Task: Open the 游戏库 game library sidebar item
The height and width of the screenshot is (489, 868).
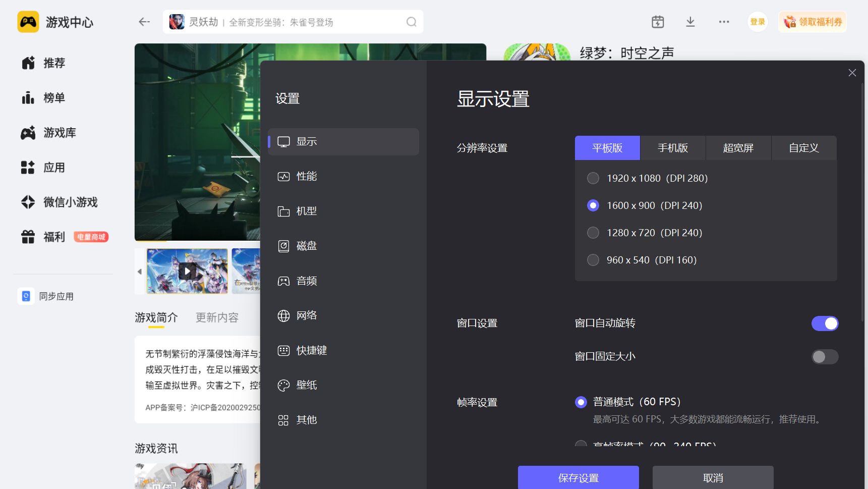Action: pyautogui.click(x=59, y=133)
